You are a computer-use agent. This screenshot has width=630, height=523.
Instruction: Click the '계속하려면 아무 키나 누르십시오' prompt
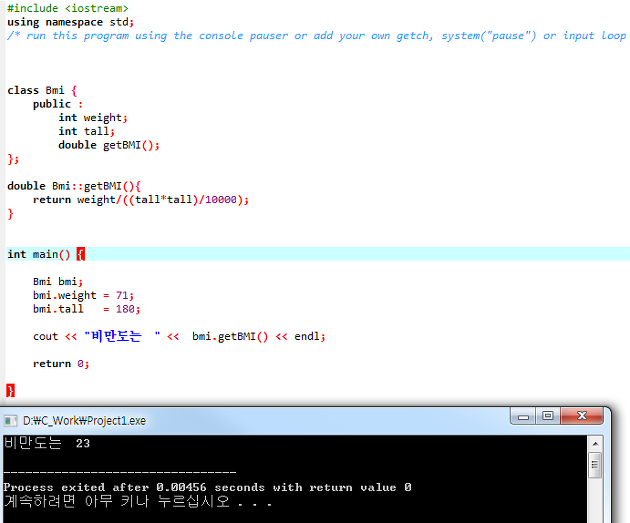tap(138, 501)
